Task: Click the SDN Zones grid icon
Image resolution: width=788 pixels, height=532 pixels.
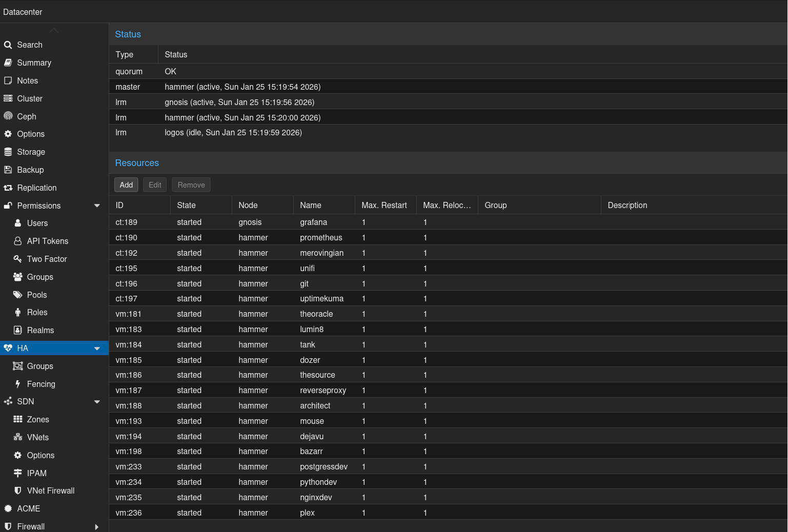Action: tap(18, 419)
